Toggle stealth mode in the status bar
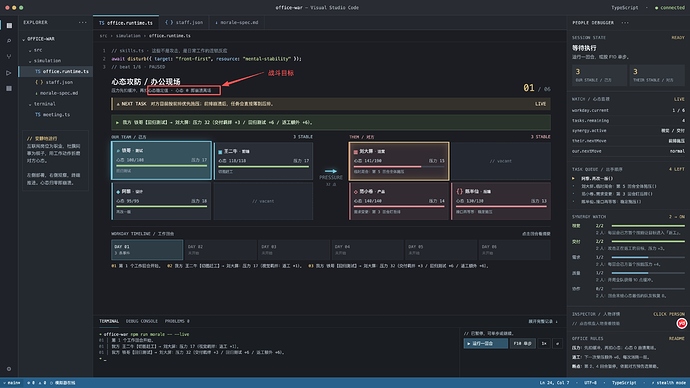 tap(668, 383)
